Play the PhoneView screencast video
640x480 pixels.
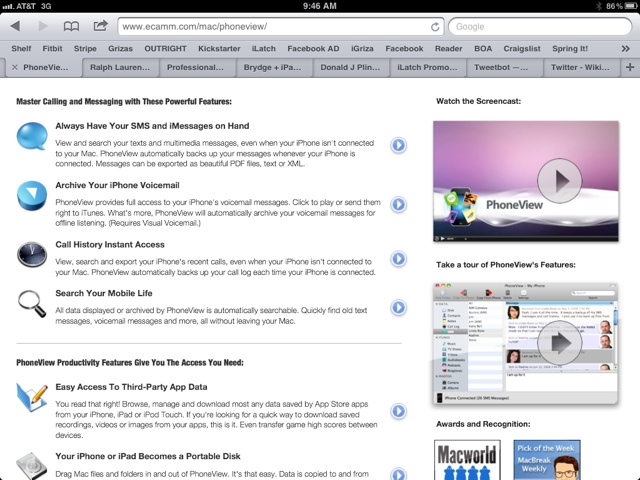[x=559, y=181]
